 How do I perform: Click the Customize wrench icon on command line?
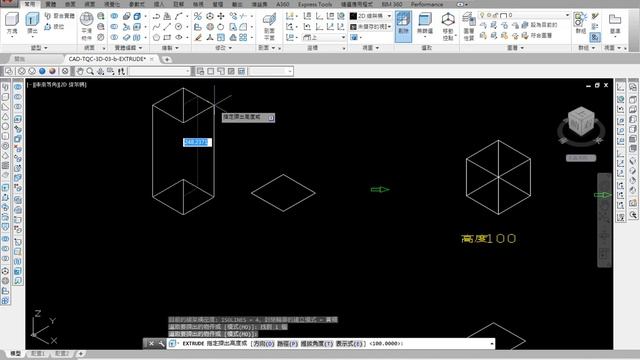click(161, 344)
